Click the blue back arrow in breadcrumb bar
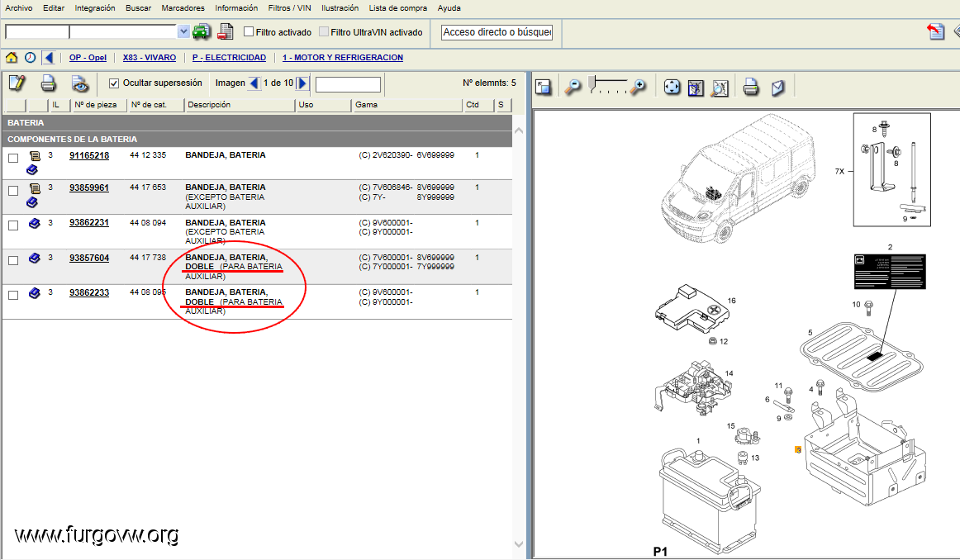The image size is (960, 560). coord(49,58)
